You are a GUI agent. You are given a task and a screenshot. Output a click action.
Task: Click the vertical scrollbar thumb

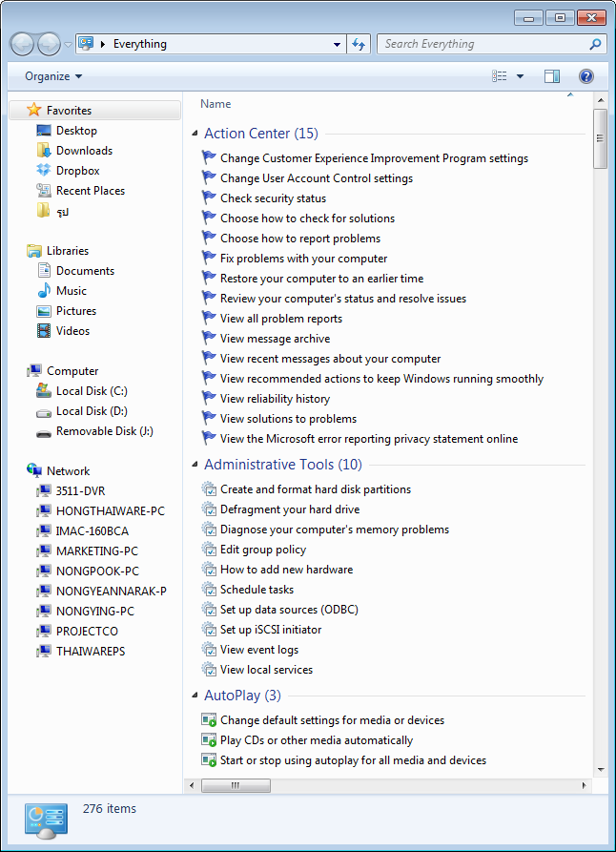(600, 138)
